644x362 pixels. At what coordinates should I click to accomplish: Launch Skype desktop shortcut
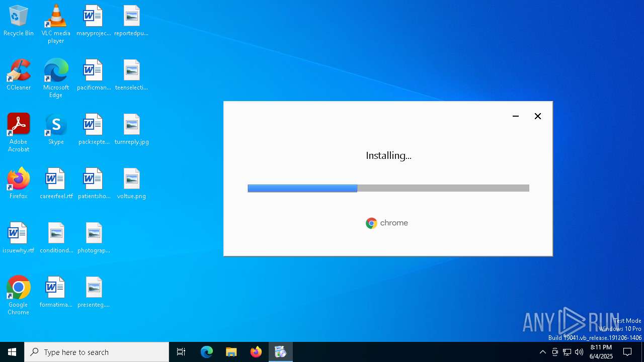56,130
